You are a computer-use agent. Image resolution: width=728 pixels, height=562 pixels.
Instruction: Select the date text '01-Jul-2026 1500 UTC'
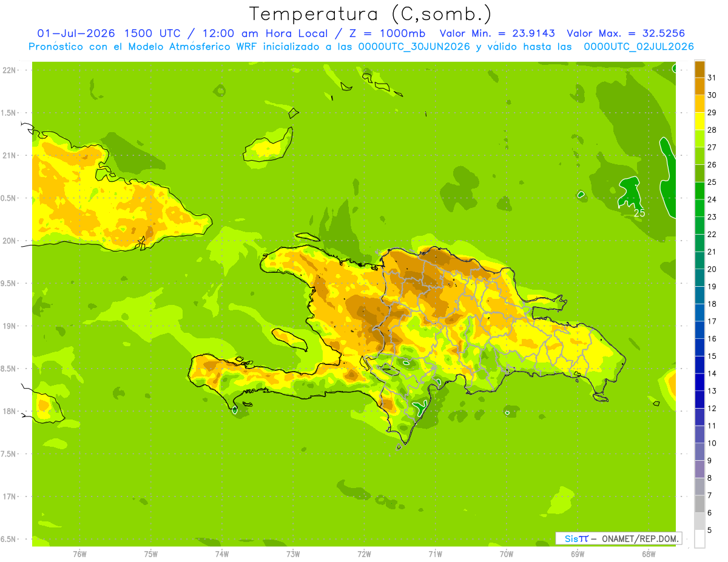[107, 34]
